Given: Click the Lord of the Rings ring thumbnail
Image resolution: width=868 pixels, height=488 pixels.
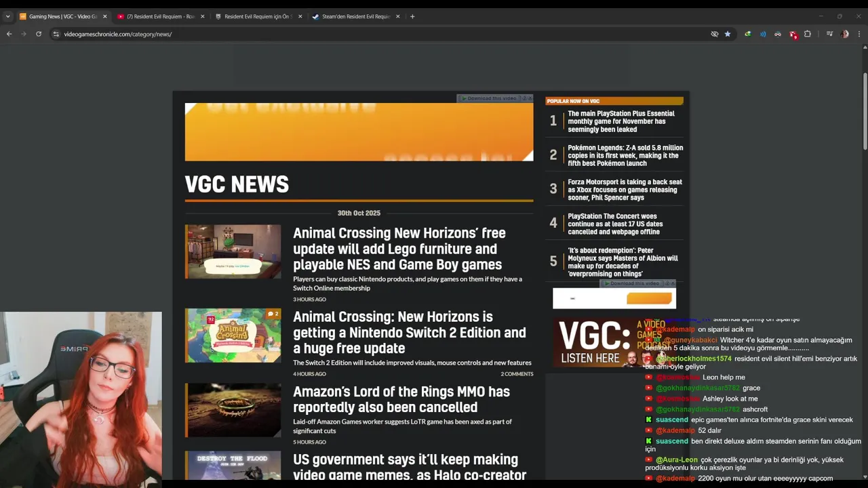Looking at the screenshot, I should click(x=233, y=410).
